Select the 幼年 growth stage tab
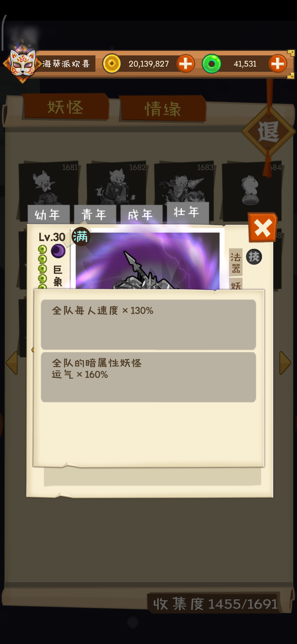297x644 pixels. (48, 214)
